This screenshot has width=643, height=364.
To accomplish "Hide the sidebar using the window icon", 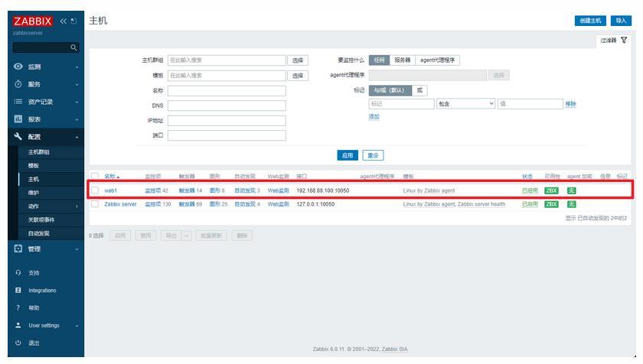I will coord(73,21).
